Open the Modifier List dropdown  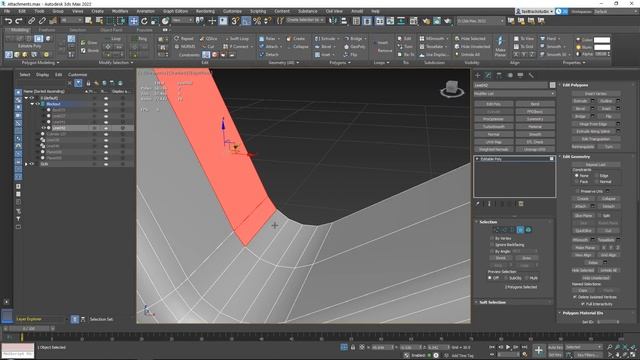[514, 93]
